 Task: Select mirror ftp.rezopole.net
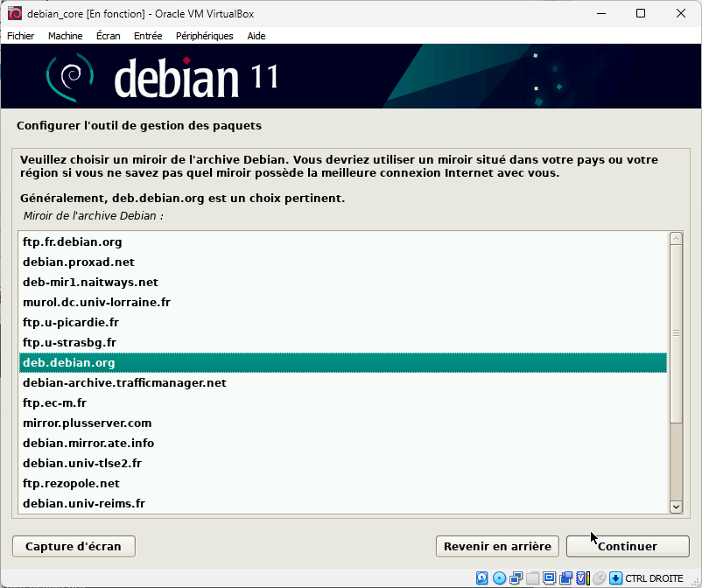(343, 483)
